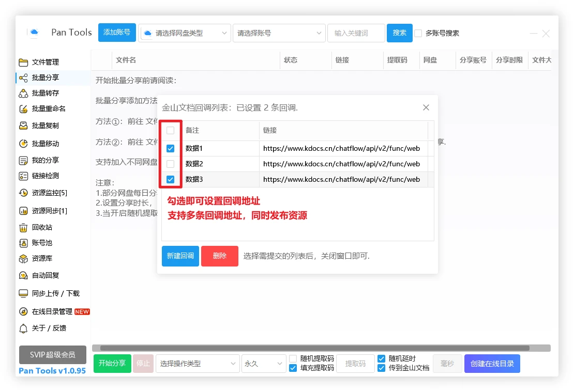Select the 批量重命名 sidebar icon
The width and height of the screenshot is (574, 392).
point(23,109)
